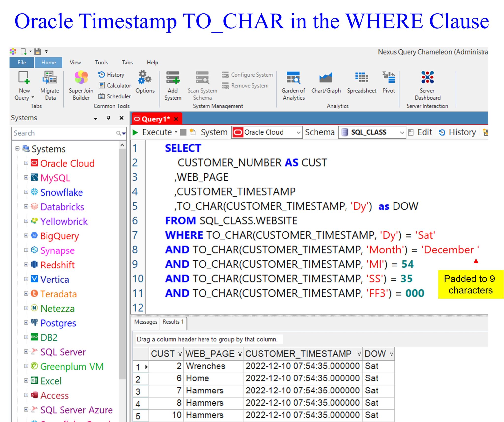This screenshot has height=422, width=504.
Task: Open the Scheduler
Action: (x=115, y=96)
